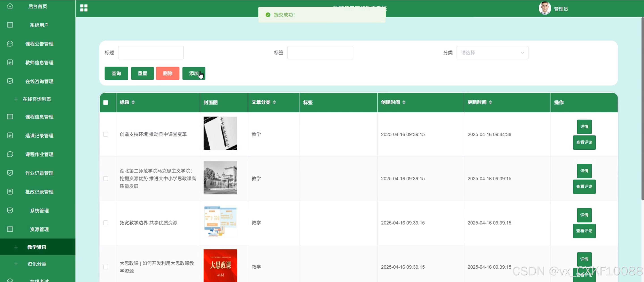Viewport: 644px width, 282px height.
Task: Click the administrator avatar picture
Action: [x=544, y=8]
